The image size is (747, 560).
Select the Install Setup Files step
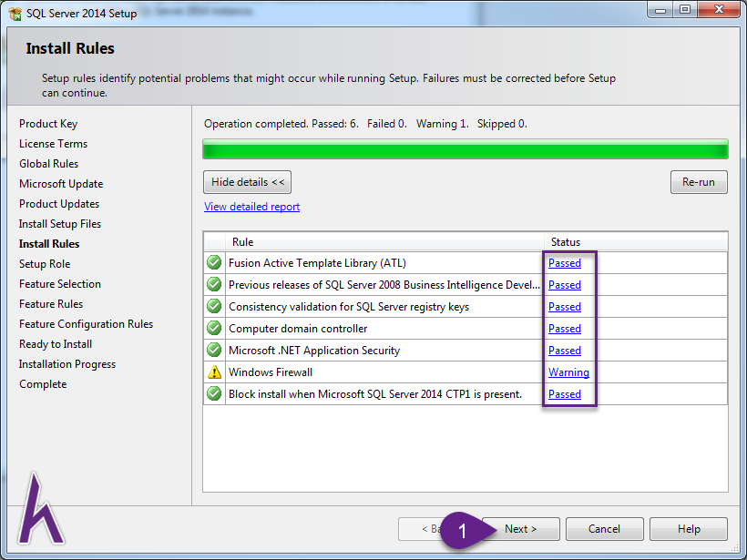(x=60, y=224)
